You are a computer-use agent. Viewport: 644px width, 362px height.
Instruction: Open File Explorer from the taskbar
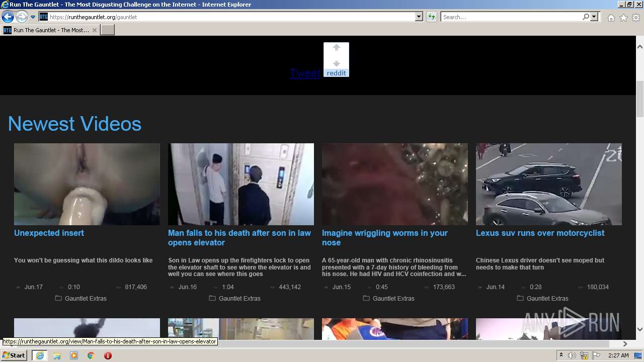[x=57, y=355]
